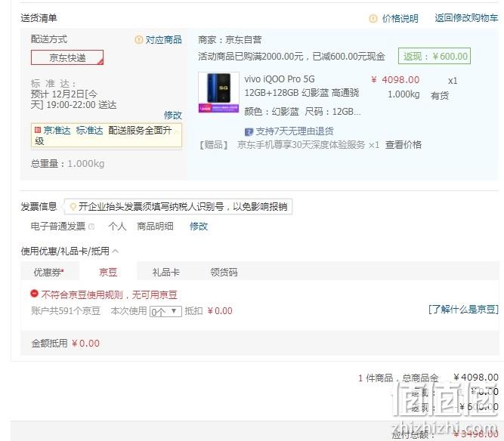Screen dimensions: 504x441
Task: Open the 本次使用 京豆 amount dropdown
Action: (x=165, y=311)
